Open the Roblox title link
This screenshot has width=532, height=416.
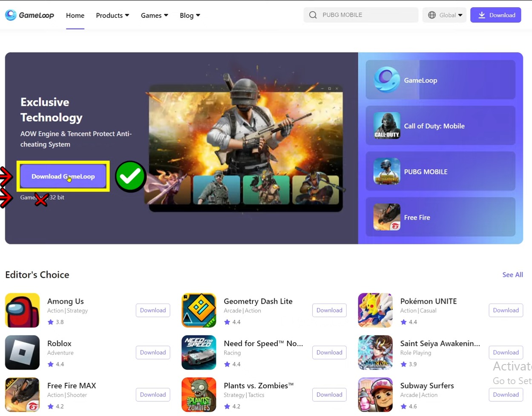59,343
